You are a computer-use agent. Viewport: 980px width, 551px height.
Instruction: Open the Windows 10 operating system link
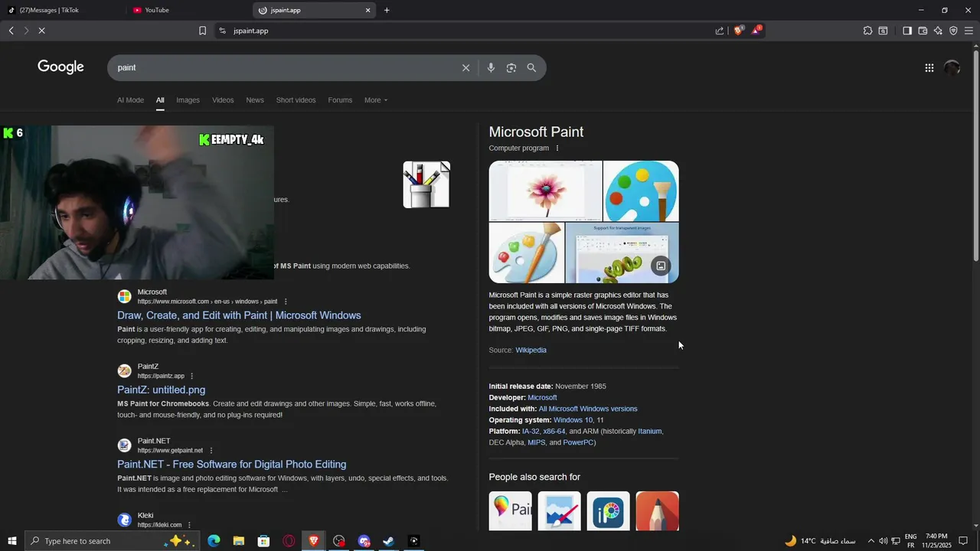pos(573,420)
